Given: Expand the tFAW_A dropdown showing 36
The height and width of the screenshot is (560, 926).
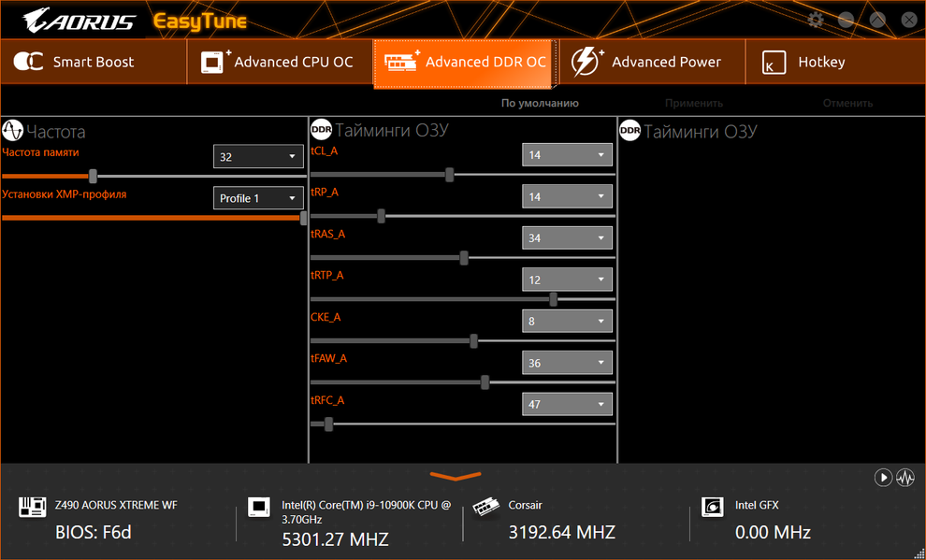Looking at the screenshot, I should click(x=567, y=363).
